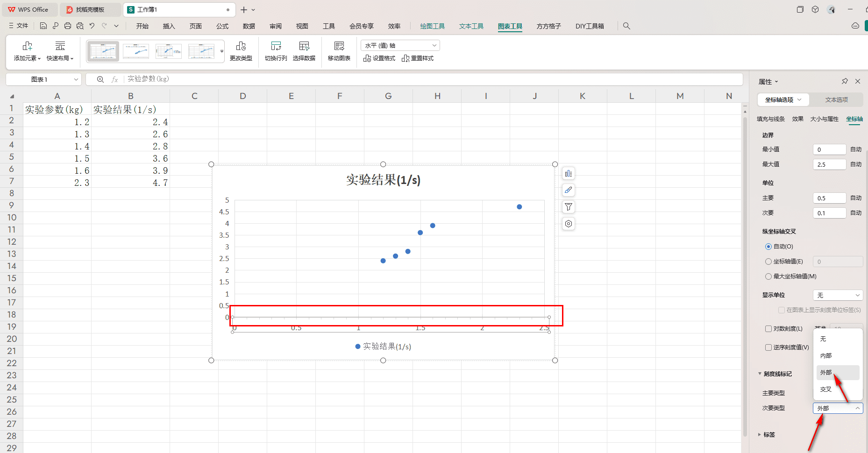Open the Formulas (公式) ribbon tab
The width and height of the screenshot is (868, 453).
222,26
